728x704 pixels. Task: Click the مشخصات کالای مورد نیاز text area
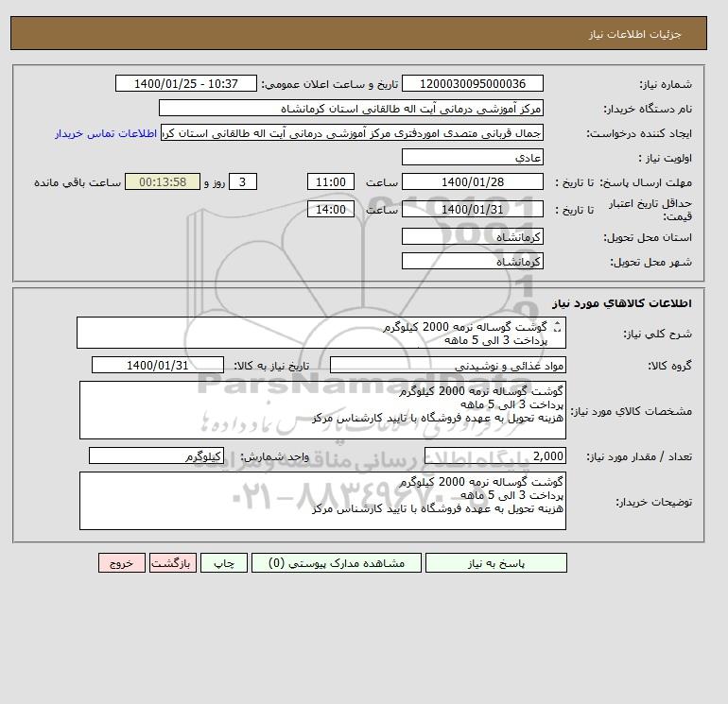point(322,410)
